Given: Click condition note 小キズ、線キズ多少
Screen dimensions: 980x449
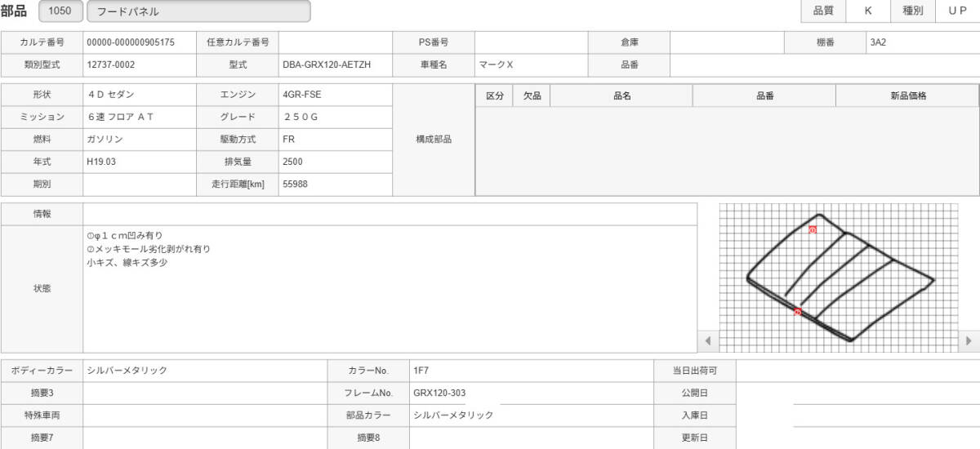Looking at the screenshot, I should pos(127,263).
